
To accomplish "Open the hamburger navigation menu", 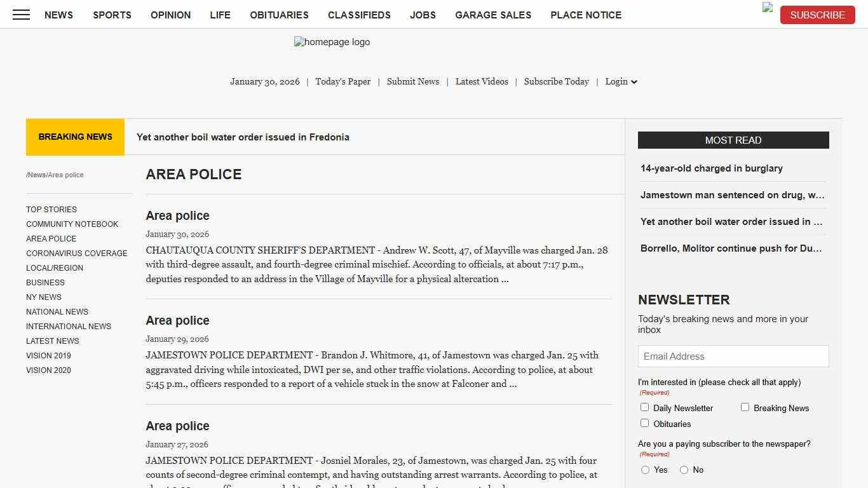I will pyautogui.click(x=21, y=15).
